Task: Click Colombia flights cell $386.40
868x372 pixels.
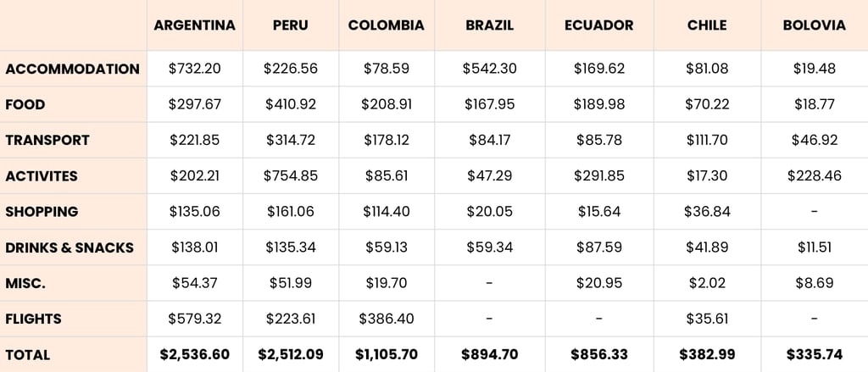Action: tap(387, 319)
